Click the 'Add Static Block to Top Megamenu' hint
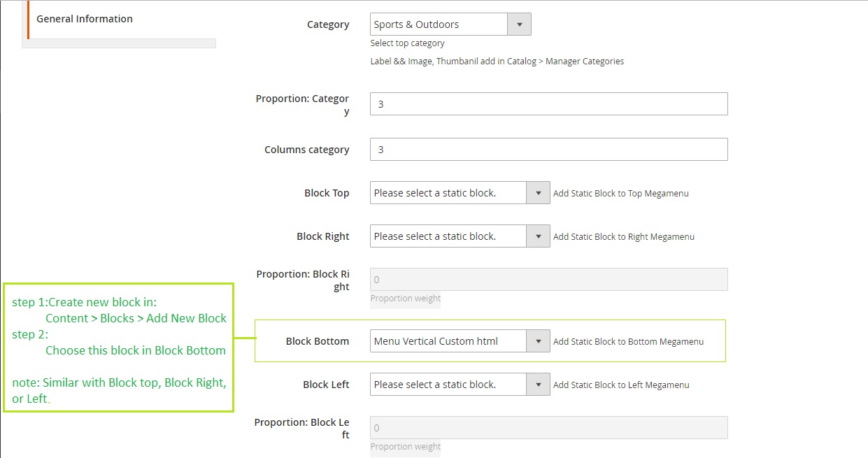This screenshot has height=458, width=868. coord(620,194)
